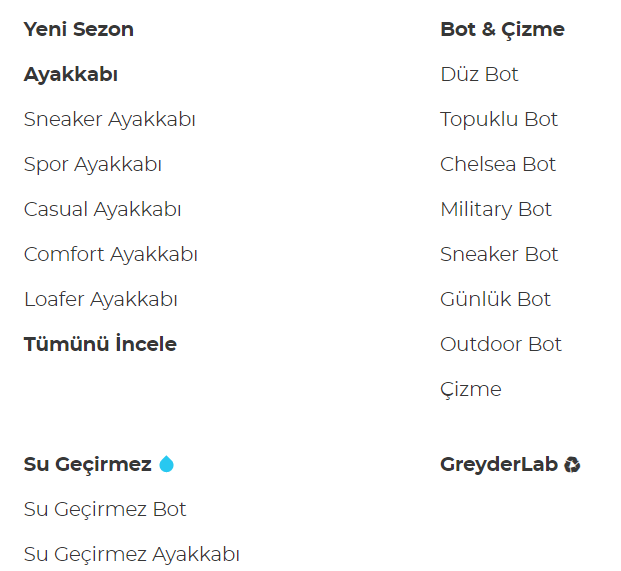Select Su Geçirmez Bot
Image resolution: width=621 pixels, height=571 pixels.
[x=105, y=509]
